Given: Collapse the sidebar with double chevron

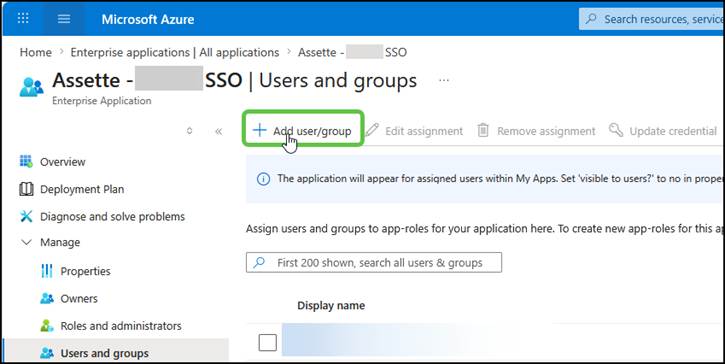Looking at the screenshot, I should pyautogui.click(x=219, y=131).
